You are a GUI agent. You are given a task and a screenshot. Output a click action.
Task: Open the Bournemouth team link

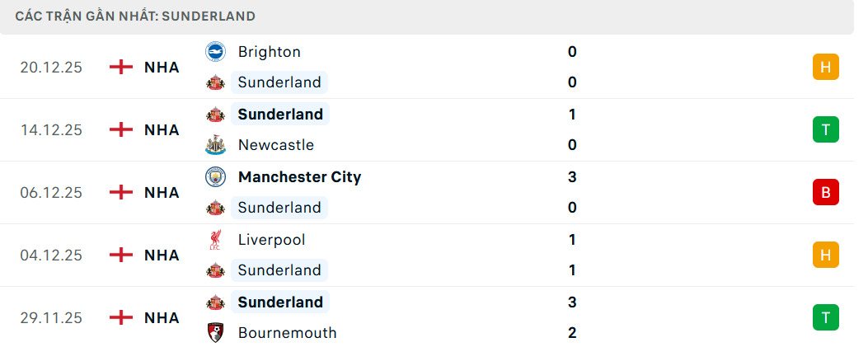(287, 333)
